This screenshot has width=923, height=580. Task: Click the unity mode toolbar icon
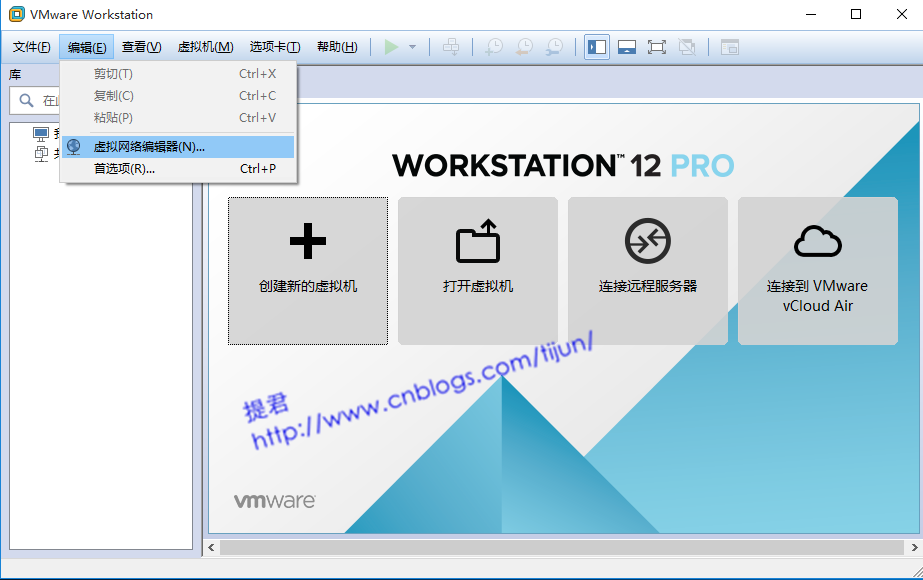pyautogui.click(x=687, y=47)
